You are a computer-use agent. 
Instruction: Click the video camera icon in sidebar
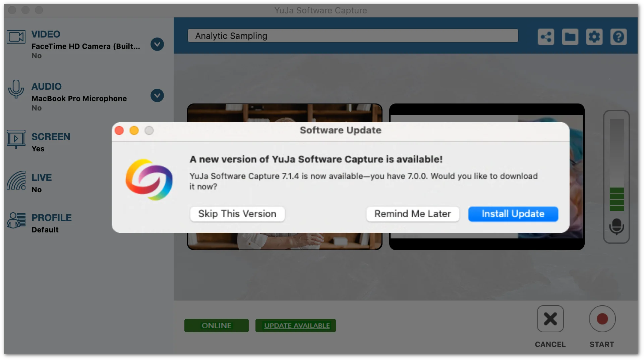click(x=16, y=37)
